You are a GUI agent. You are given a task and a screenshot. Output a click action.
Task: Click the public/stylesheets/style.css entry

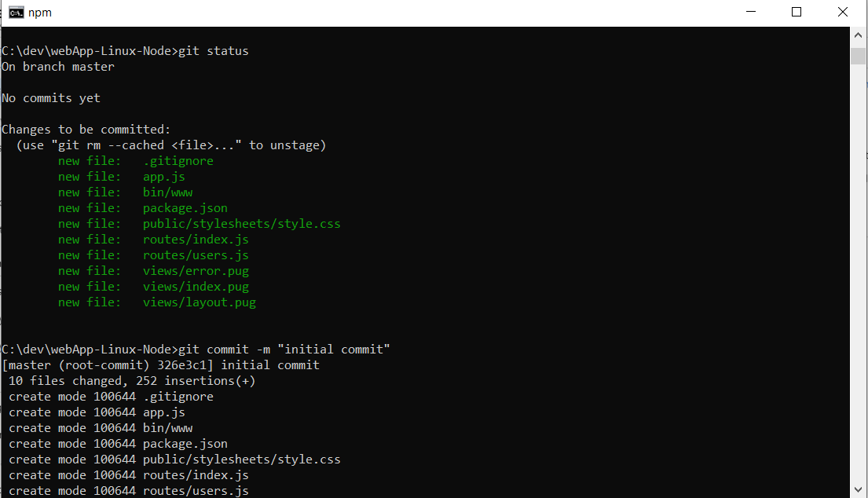(241, 223)
